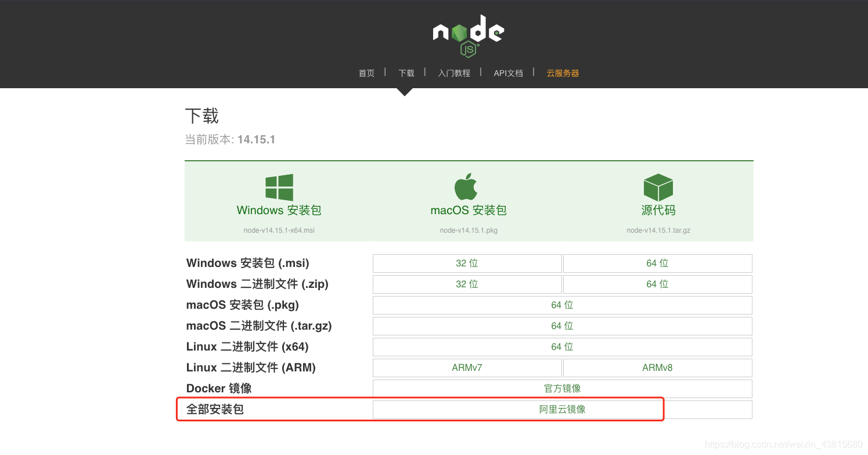Click the macOS 安装包 heading link

469,210
